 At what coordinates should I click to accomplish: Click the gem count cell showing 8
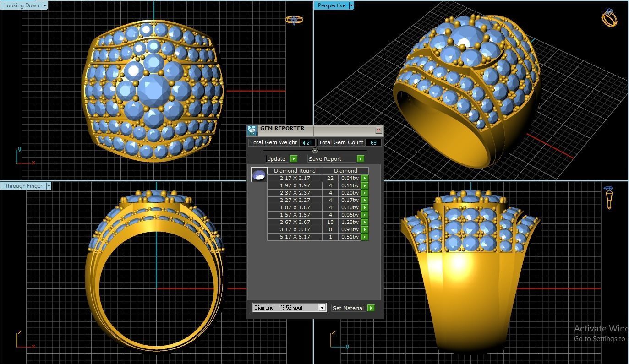(x=330, y=229)
